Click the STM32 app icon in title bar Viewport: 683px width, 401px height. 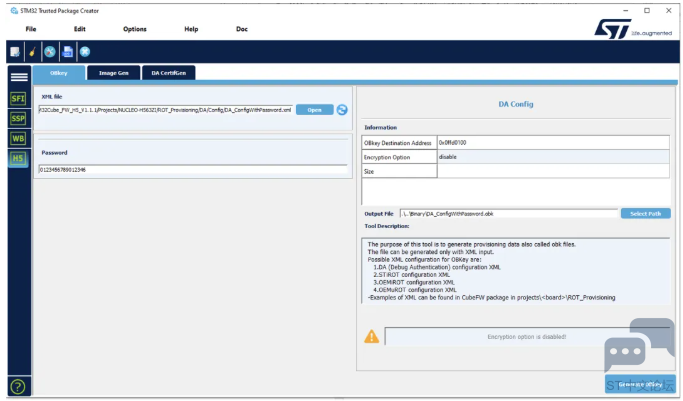14,10
